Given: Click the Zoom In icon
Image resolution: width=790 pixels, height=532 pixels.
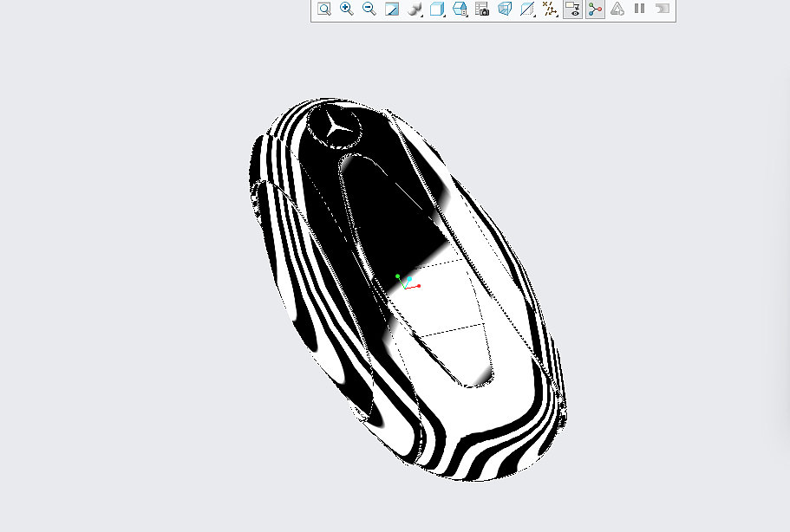Looking at the screenshot, I should [347, 10].
